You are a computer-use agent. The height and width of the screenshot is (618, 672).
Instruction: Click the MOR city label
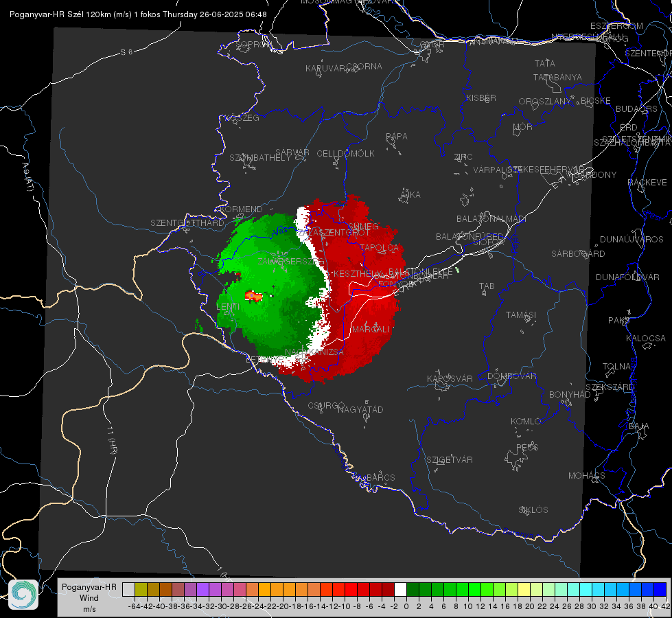coord(523,127)
